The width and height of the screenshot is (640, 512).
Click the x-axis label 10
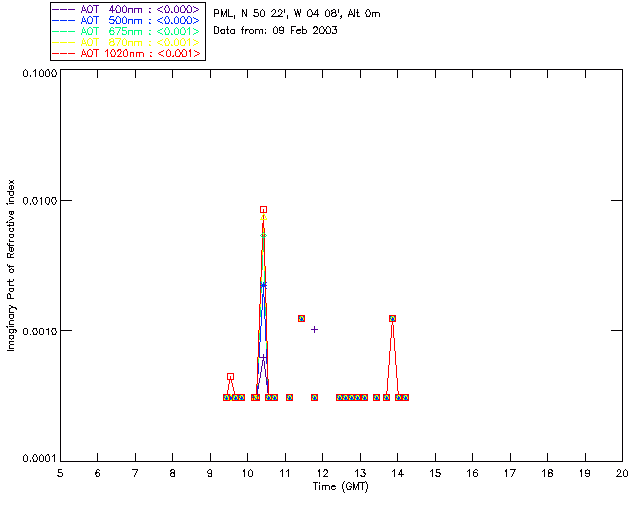point(247,473)
